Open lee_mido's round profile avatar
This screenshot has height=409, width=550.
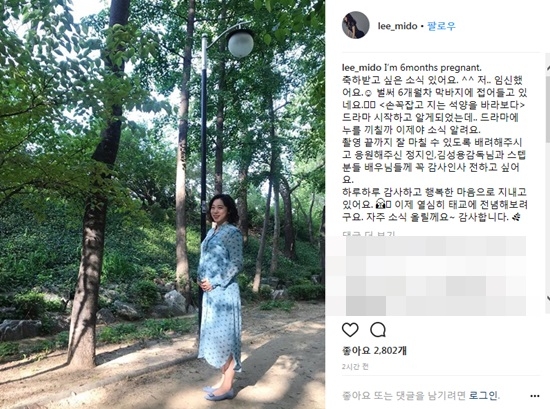(356, 25)
